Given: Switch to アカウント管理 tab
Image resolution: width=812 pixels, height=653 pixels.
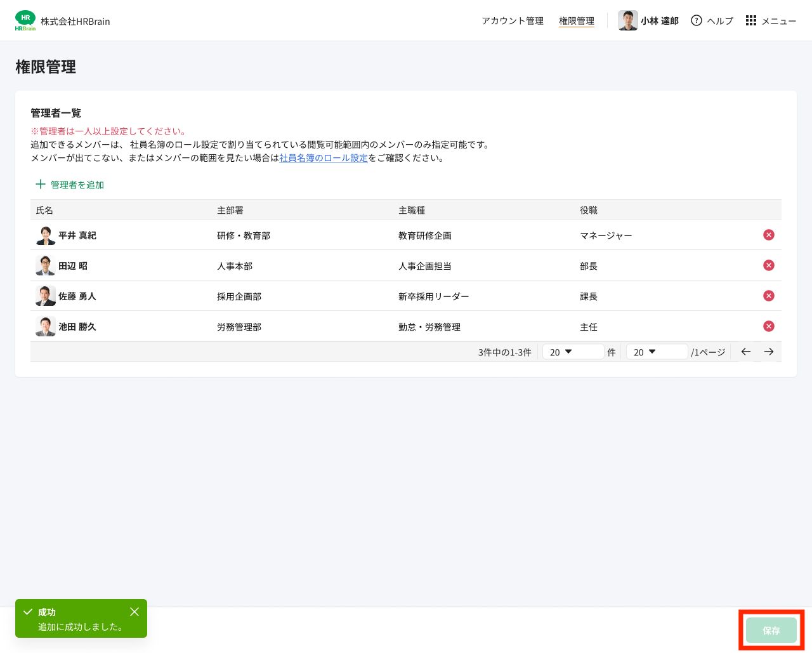Looking at the screenshot, I should pos(512,20).
